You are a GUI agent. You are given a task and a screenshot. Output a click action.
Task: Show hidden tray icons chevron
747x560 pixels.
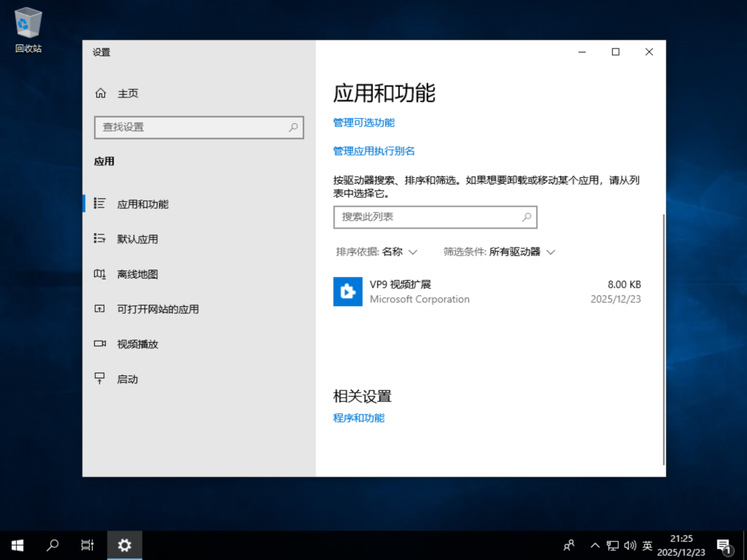595,545
